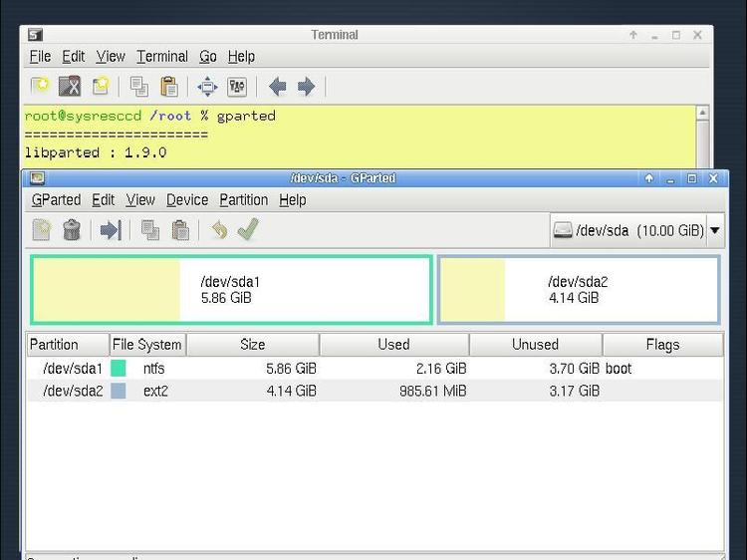Toggle fullscreen icon in Terminal toolbar
Image resolution: width=747 pixels, height=560 pixels.
click(x=207, y=87)
